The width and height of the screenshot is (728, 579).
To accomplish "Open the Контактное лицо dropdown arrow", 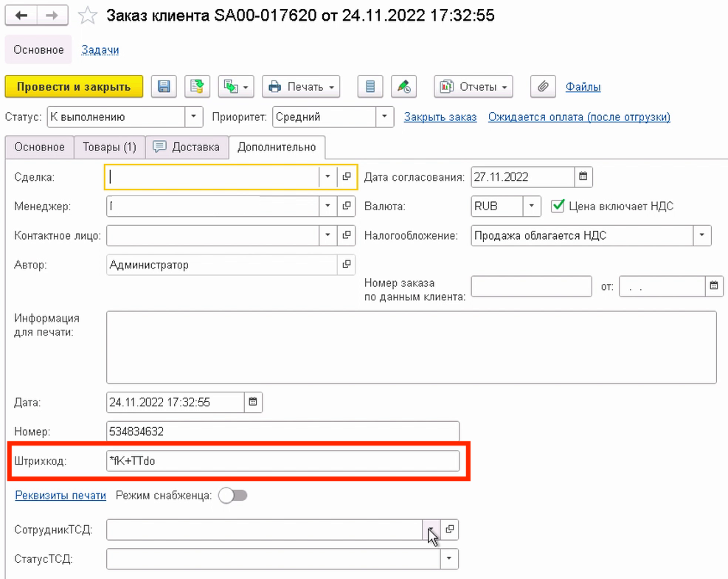I will (x=327, y=235).
